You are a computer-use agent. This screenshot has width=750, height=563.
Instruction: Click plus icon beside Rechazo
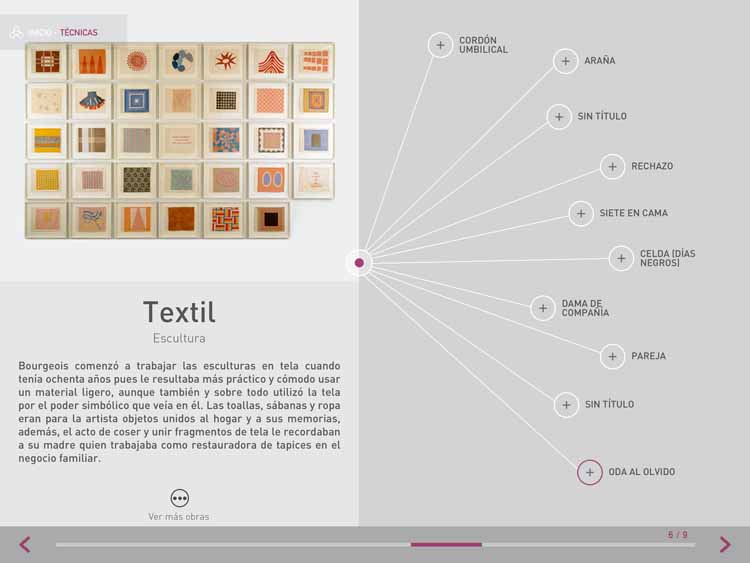click(x=613, y=167)
